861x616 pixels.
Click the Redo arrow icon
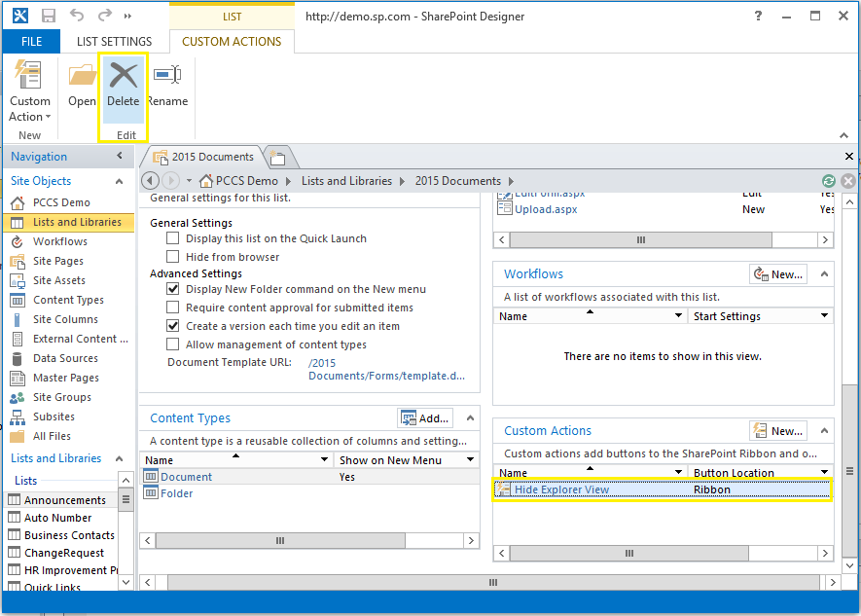[x=104, y=16]
